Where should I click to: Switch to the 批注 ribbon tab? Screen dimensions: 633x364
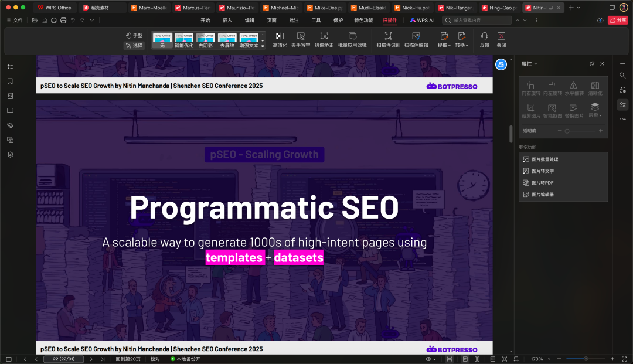click(x=294, y=20)
